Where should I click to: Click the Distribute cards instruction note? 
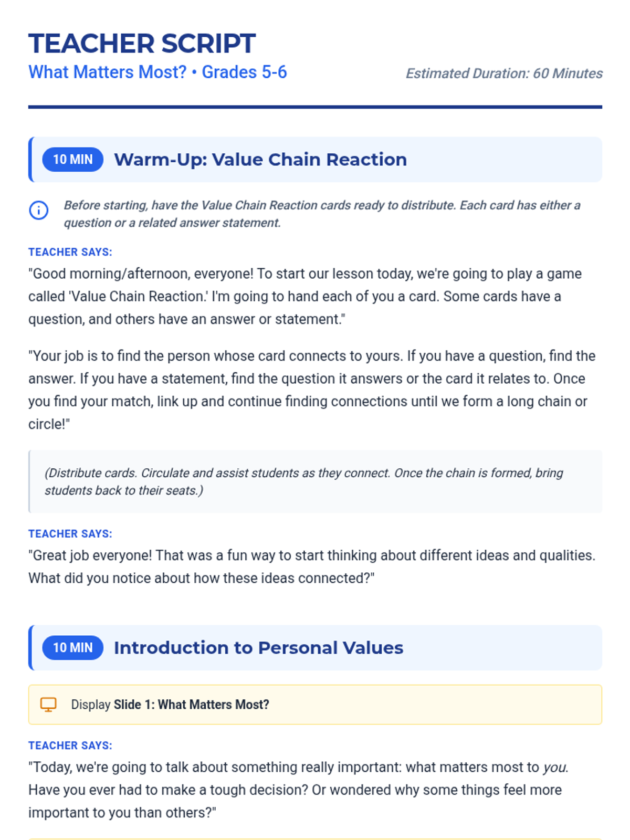303,481
